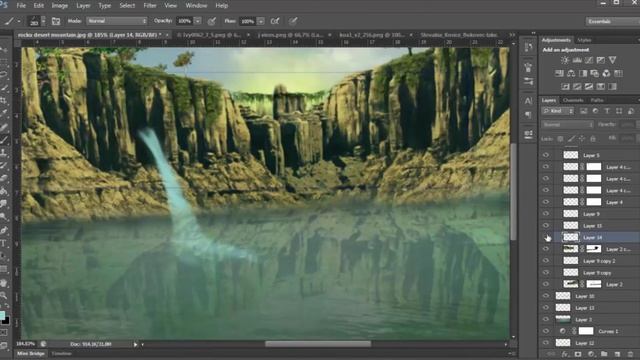The width and height of the screenshot is (640, 360).
Task: Toggle lock transparent pixels icon
Action: pyautogui.click(x=560, y=139)
